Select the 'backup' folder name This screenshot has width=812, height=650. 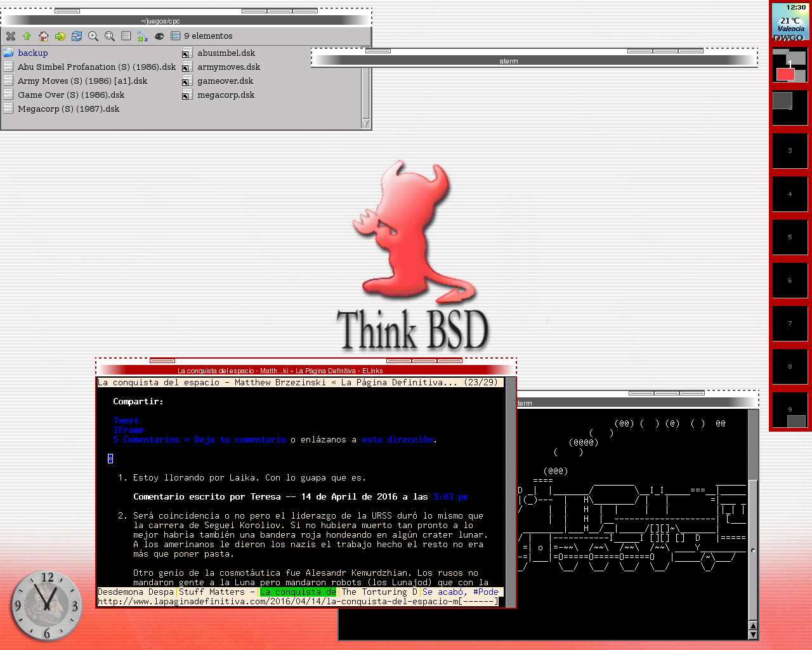[x=33, y=53]
